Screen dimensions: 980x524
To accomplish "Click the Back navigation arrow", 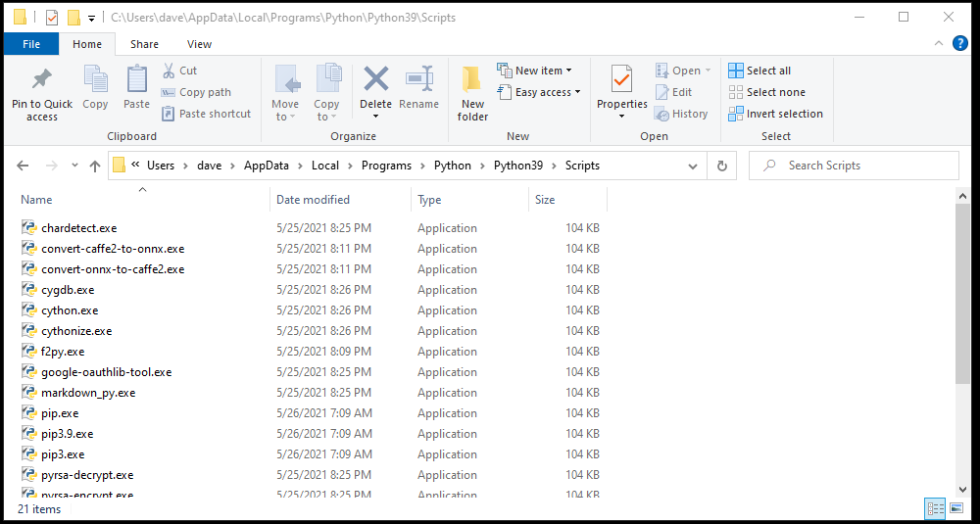I will click(x=23, y=166).
